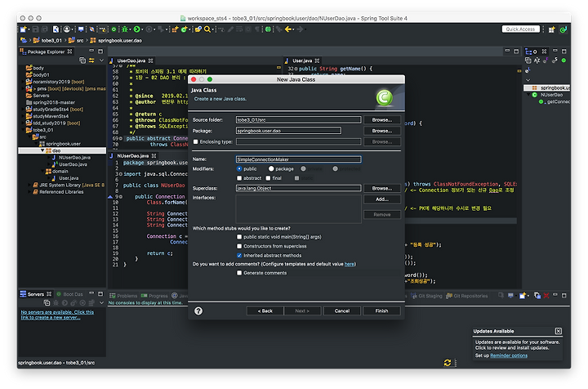
Task: Click the Finish button
Action: (381, 311)
